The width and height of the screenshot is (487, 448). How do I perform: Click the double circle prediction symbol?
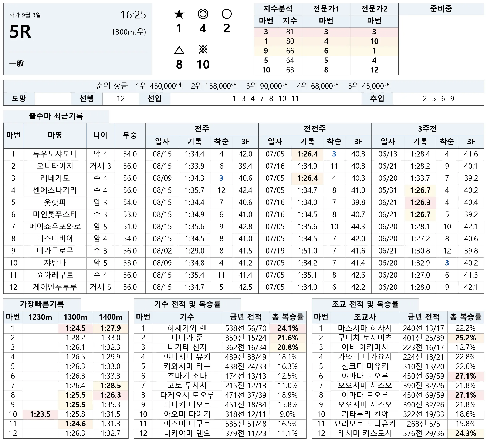[203, 14]
